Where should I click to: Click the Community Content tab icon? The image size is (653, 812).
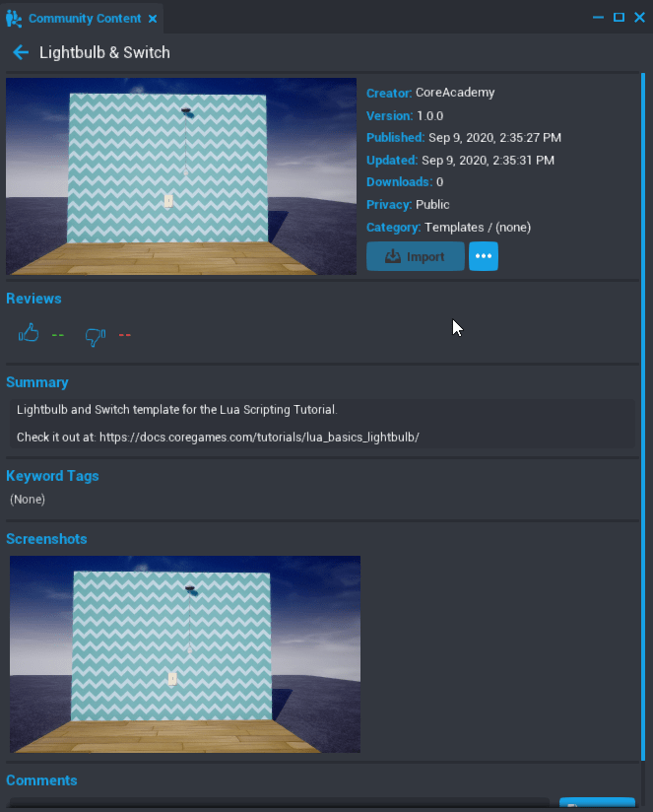14,18
